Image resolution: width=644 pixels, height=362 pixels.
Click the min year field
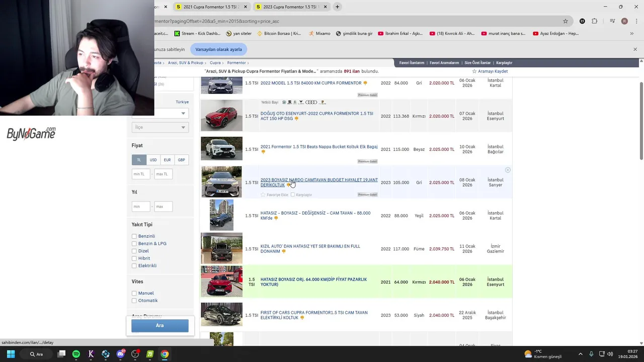[141, 206]
